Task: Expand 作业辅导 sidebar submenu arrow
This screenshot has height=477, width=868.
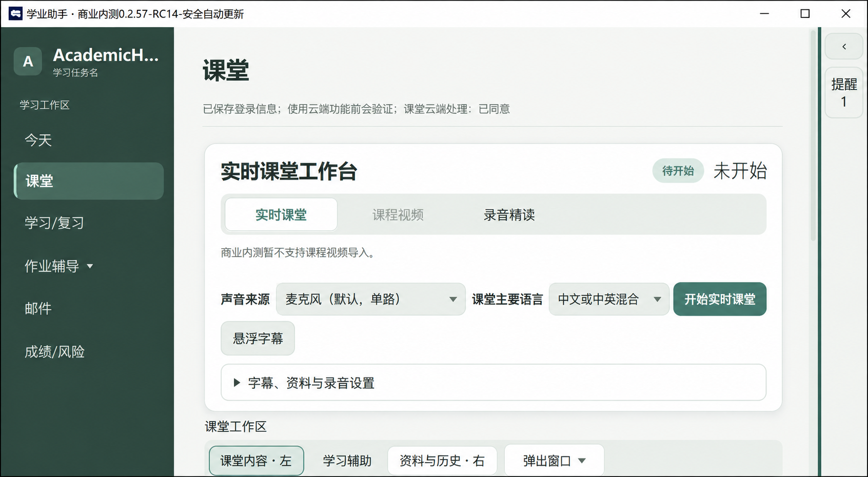Action: [x=90, y=266]
